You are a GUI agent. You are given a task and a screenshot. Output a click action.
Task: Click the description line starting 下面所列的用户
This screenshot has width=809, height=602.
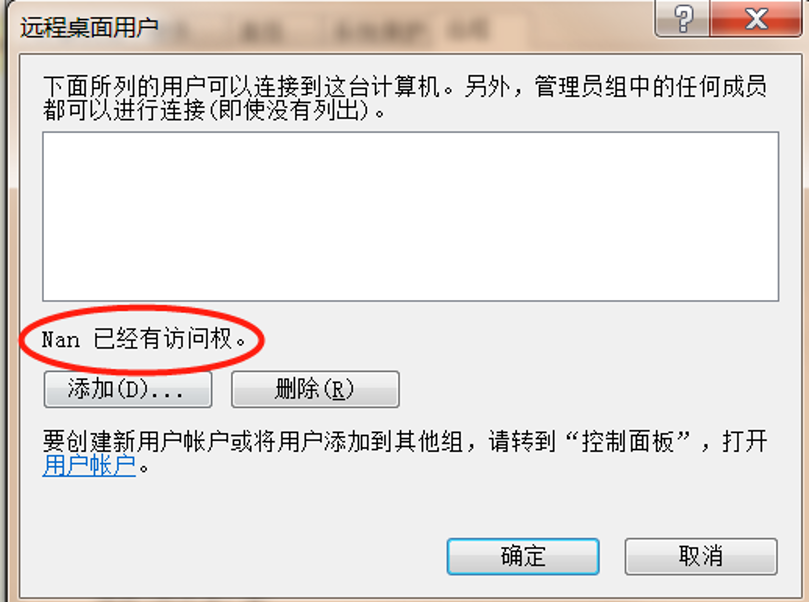click(405, 86)
